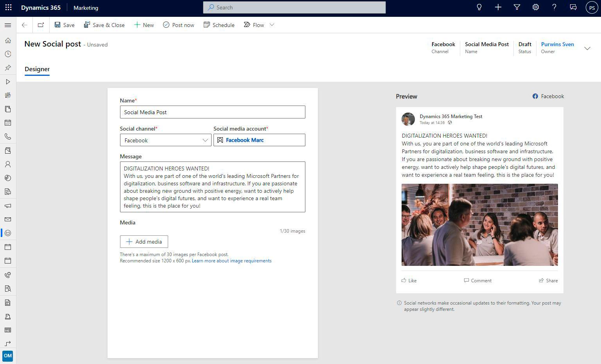Click the preview post image
601x364 pixels.
[x=480, y=225]
